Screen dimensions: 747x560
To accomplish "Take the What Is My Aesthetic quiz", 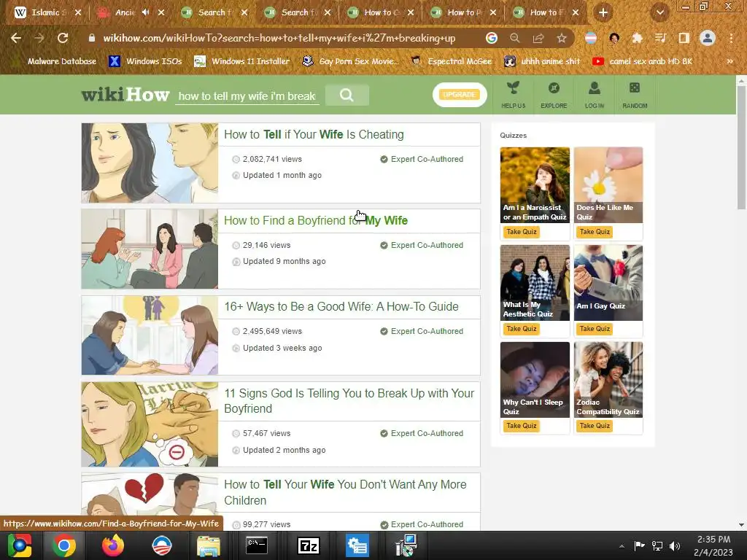I will [x=521, y=329].
